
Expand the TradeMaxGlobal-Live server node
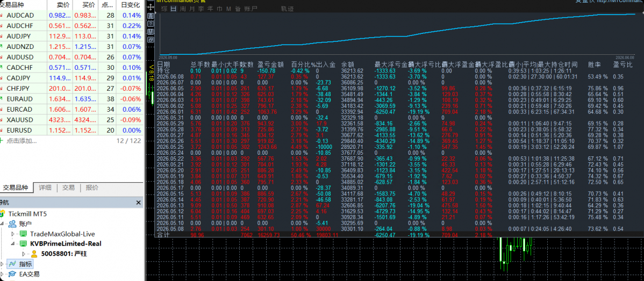pos(13,234)
